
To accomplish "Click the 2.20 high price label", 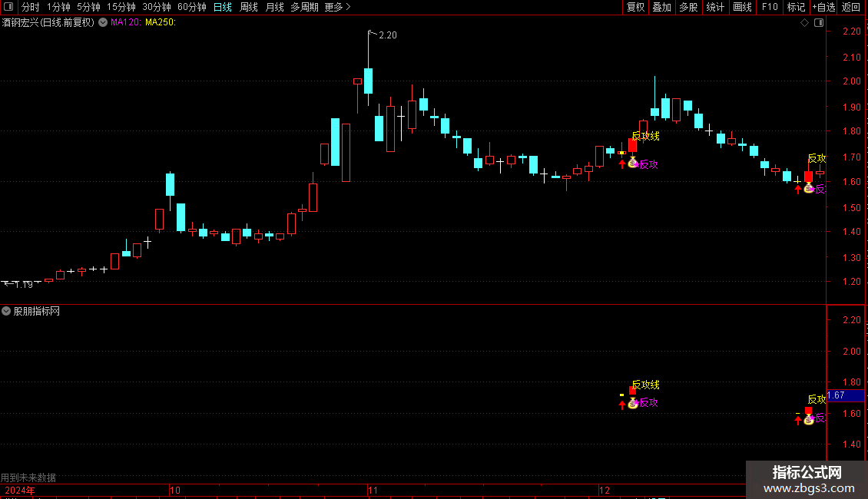I will click(x=387, y=35).
